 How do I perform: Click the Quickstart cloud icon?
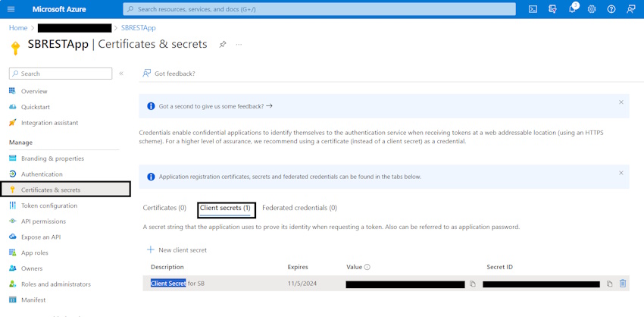12,107
